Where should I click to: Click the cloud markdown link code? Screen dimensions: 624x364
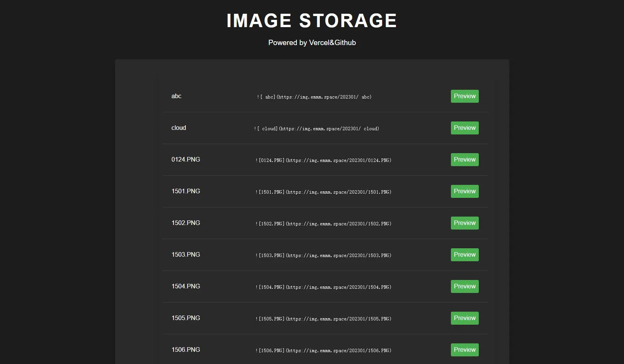316,129
